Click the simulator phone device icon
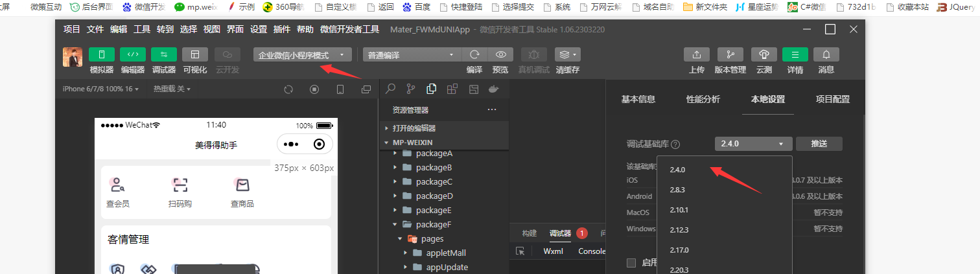This screenshot has height=274, width=980. 340,89
